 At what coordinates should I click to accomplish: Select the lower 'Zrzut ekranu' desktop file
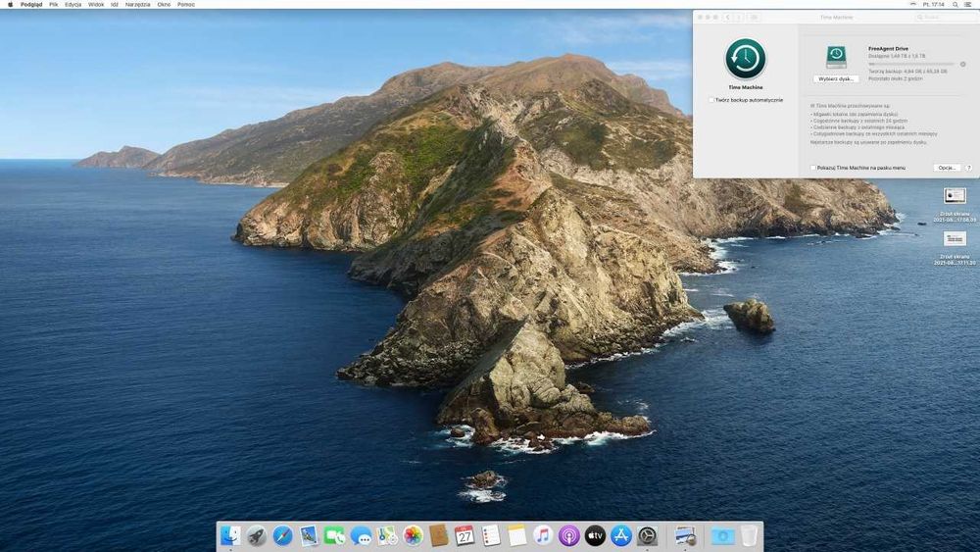tap(955, 247)
